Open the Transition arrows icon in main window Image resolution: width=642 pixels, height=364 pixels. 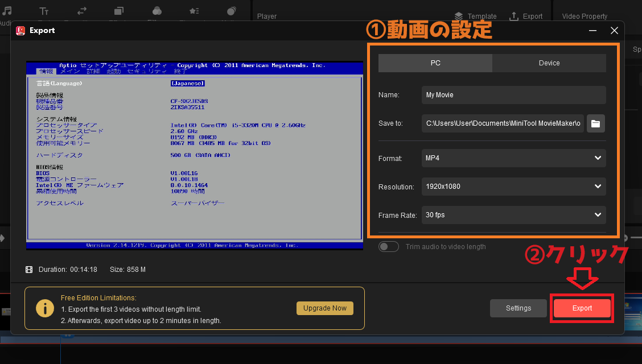(82, 11)
